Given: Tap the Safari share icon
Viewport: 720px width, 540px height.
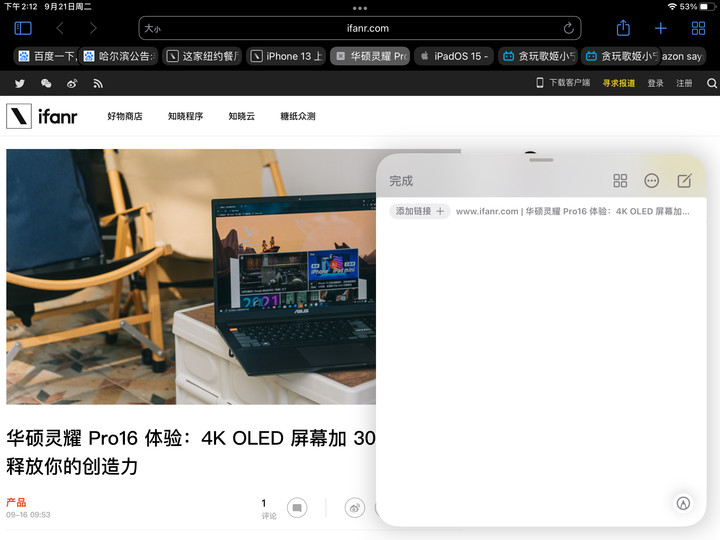Looking at the screenshot, I should click(x=623, y=28).
